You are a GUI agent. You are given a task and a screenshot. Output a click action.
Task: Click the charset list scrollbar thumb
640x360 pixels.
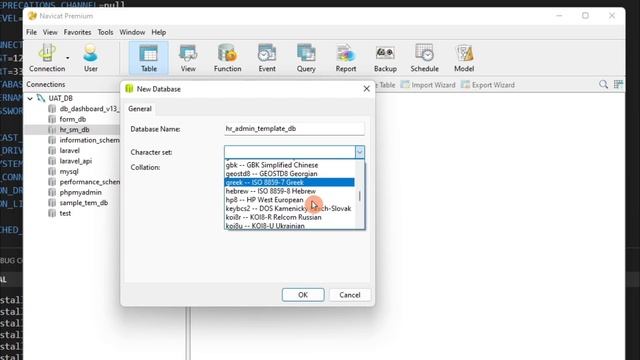(x=360, y=196)
